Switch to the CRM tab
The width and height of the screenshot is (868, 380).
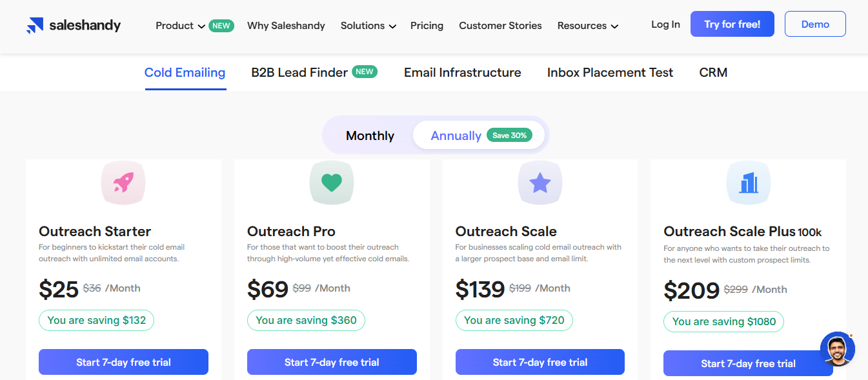(x=712, y=72)
